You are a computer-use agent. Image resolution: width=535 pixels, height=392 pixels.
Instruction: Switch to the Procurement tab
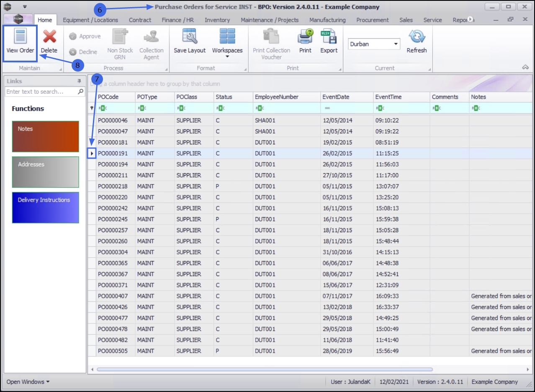pyautogui.click(x=373, y=20)
